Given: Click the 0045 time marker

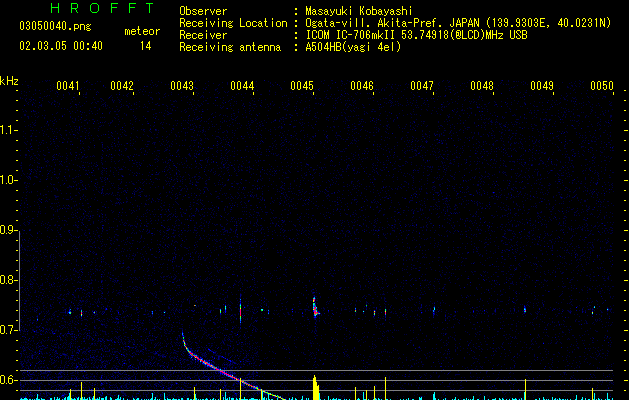Looking at the screenshot, I should [x=302, y=86].
